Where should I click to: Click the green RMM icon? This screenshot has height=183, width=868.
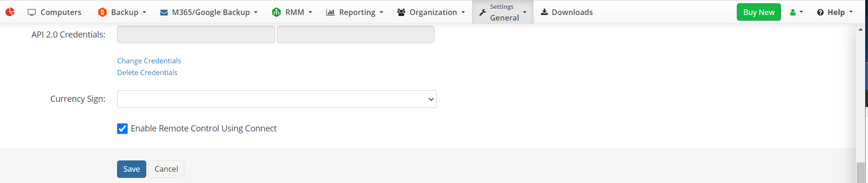(276, 12)
